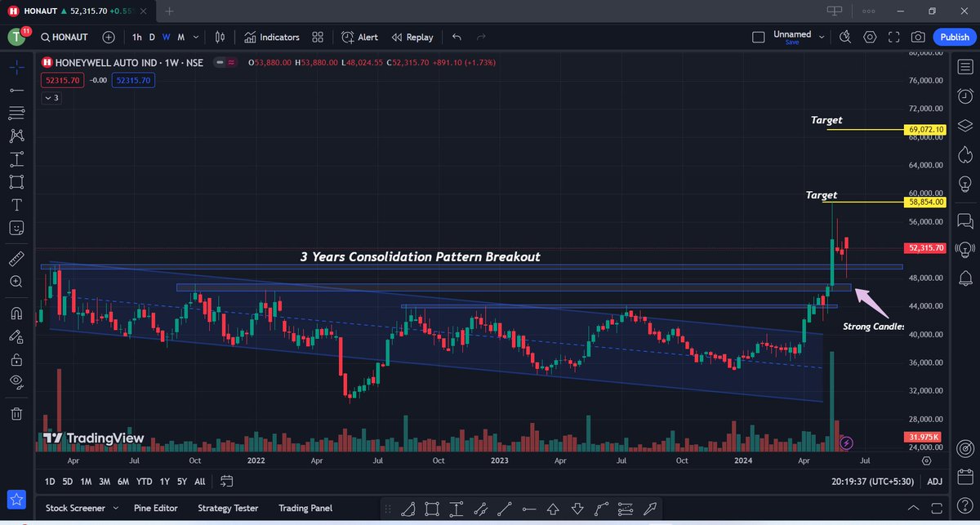Image resolution: width=980 pixels, height=525 pixels.
Task: Expand the Stock Screener dropdown arrow
Action: point(115,508)
